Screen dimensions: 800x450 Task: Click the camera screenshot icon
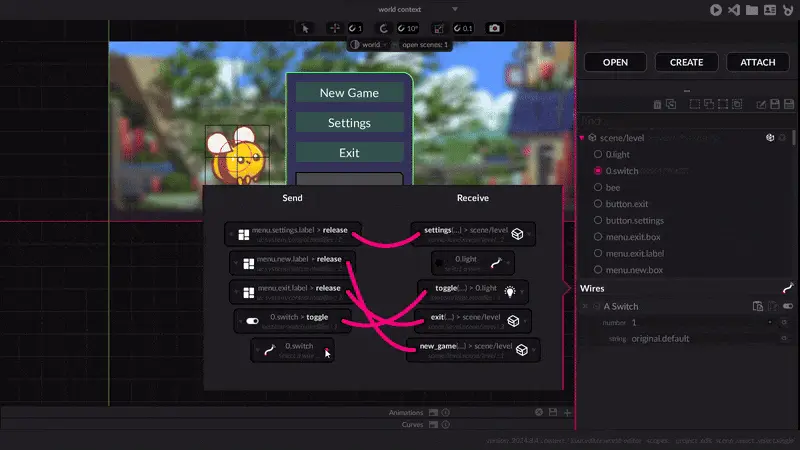pyautogui.click(x=494, y=28)
